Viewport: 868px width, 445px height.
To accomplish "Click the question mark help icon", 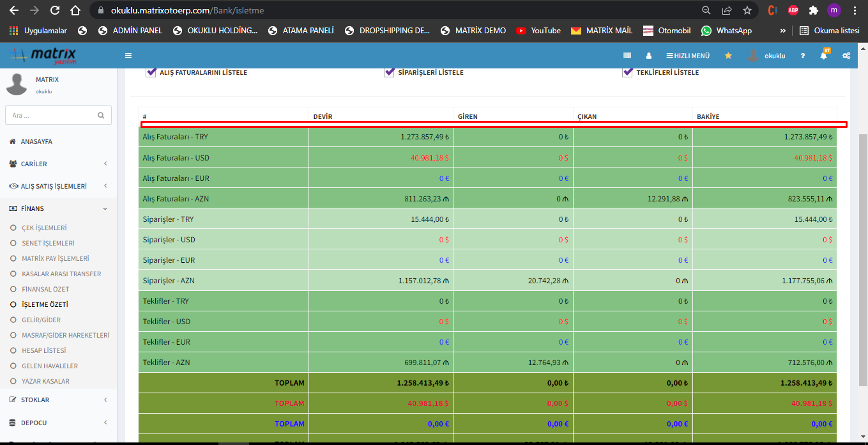I will [x=803, y=56].
